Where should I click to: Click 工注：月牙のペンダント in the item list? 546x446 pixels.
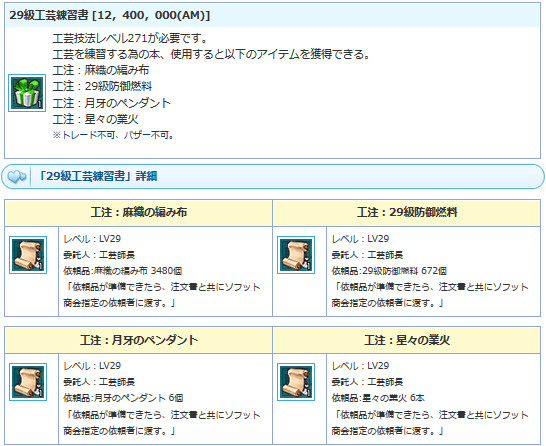(x=111, y=103)
